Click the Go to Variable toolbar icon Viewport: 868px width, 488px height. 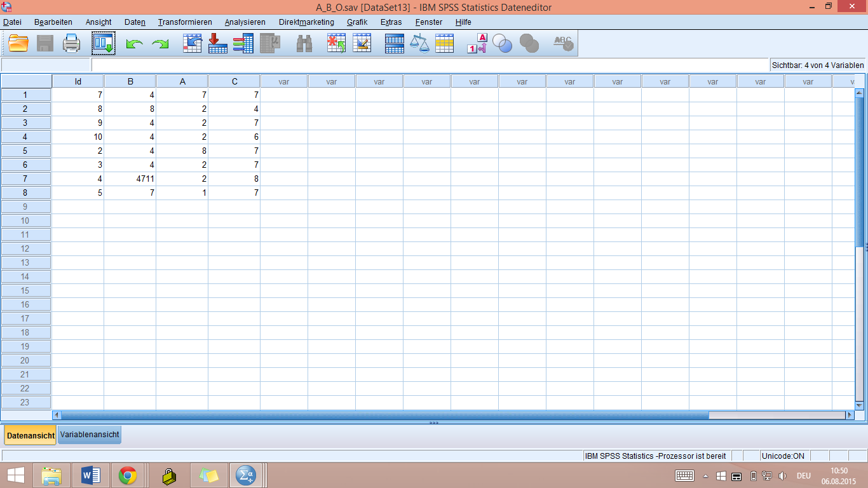click(218, 43)
